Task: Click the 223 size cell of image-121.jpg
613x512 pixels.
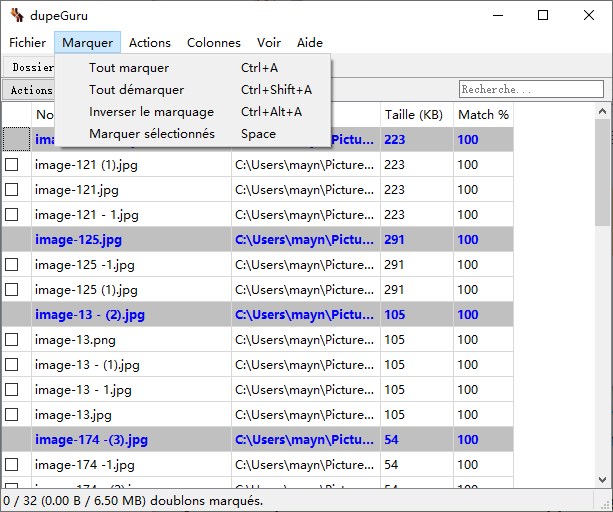Action: click(x=417, y=190)
